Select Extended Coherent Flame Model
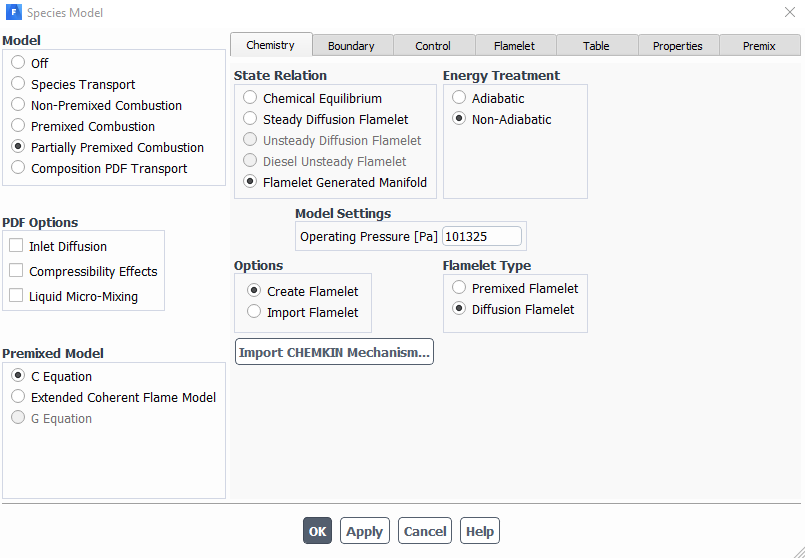805x558 pixels. pyautogui.click(x=18, y=397)
